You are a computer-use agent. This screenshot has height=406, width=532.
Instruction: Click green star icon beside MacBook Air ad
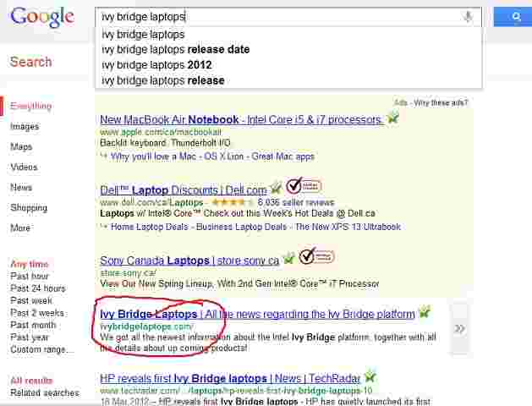coord(393,118)
